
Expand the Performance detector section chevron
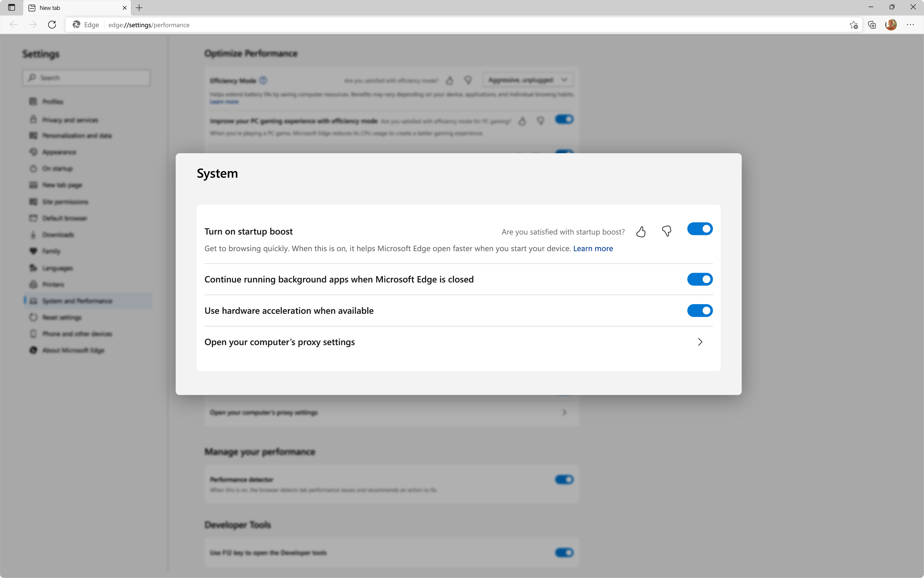pyautogui.click(x=564, y=479)
